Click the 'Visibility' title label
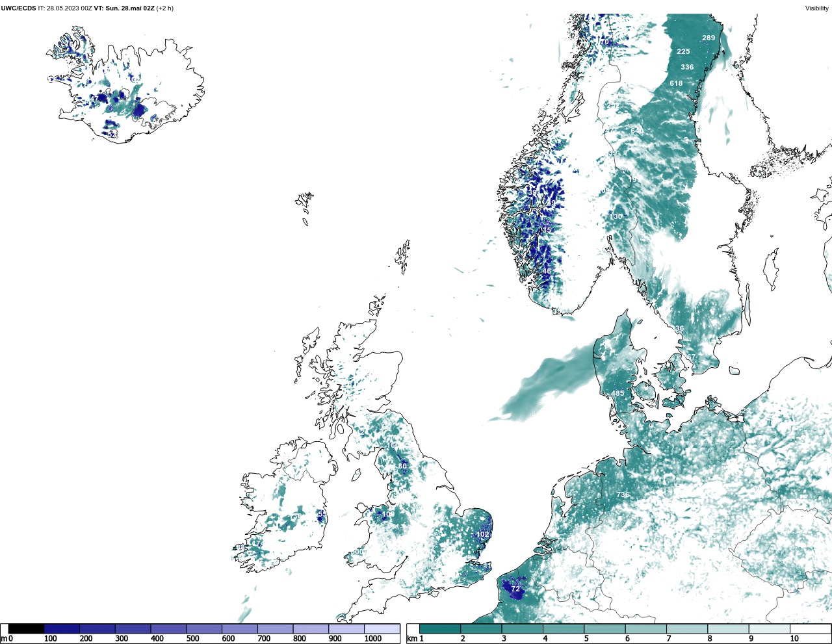 (817, 8)
